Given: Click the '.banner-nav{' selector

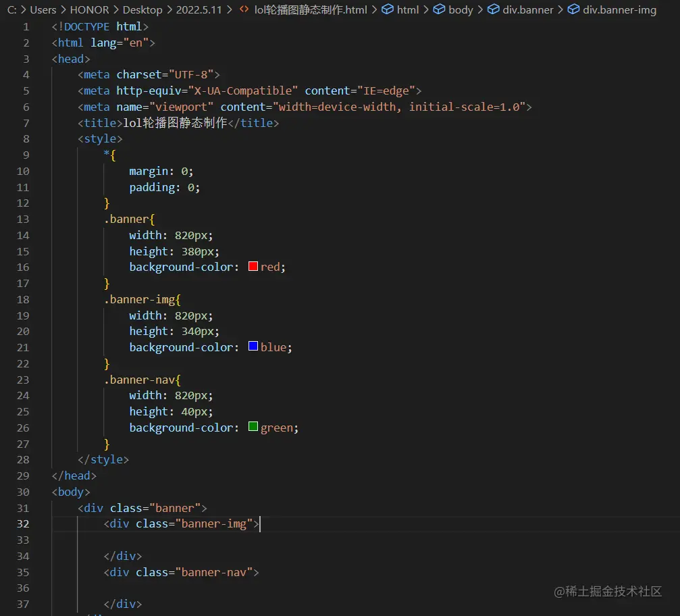Looking at the screenshot, I should point(142,380).
